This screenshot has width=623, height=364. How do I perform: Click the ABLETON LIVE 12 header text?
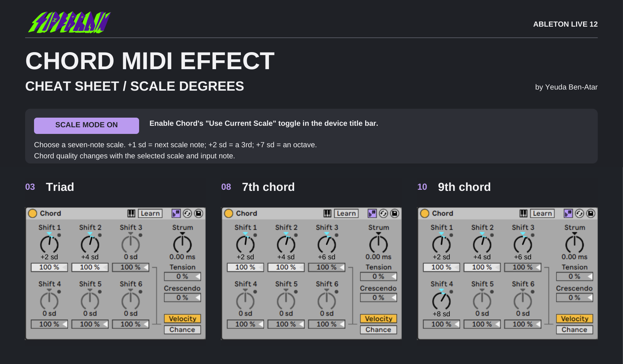[x=565, y=24]
